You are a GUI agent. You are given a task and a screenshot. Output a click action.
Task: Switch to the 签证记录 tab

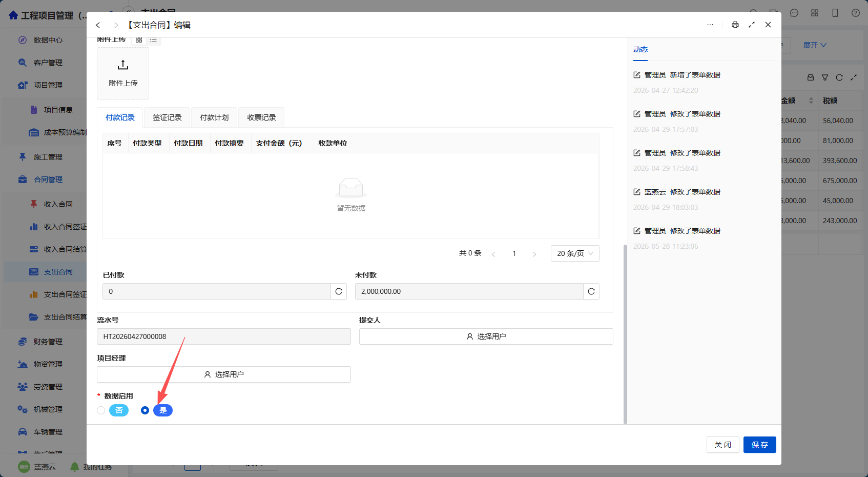click(x=167, y=117)
